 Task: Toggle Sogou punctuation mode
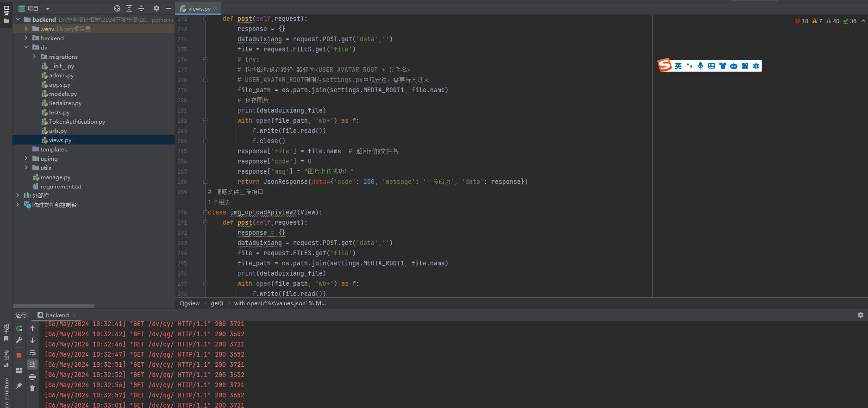pyautogui.click(x=689, y=66)
